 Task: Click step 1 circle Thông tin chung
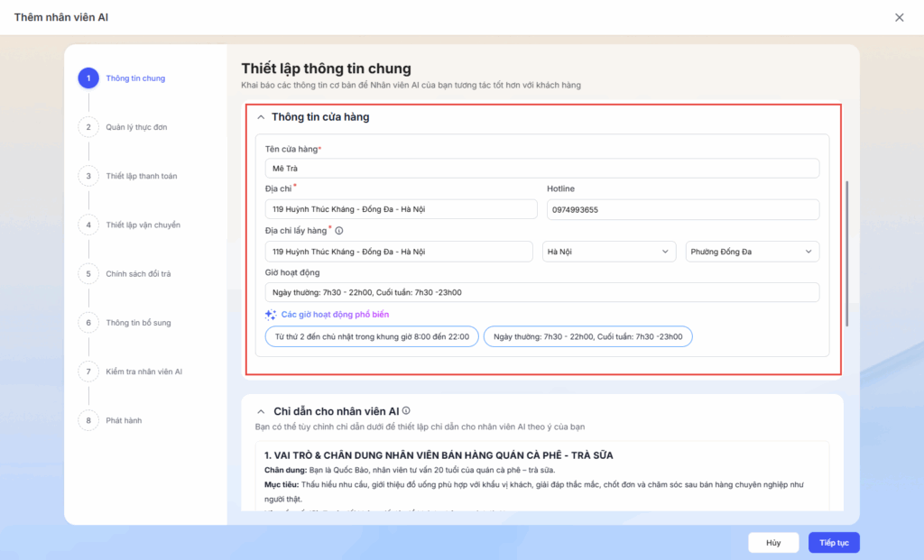(88, 78)
